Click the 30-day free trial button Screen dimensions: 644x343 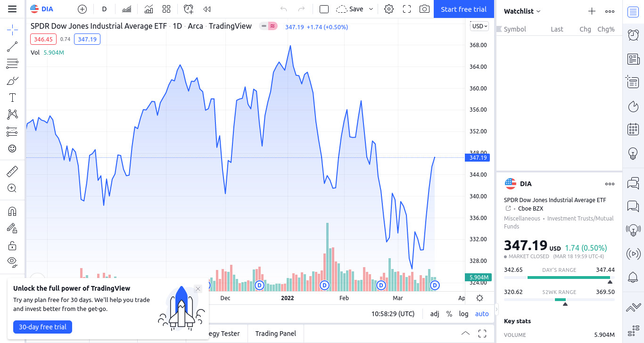(42, 327)
